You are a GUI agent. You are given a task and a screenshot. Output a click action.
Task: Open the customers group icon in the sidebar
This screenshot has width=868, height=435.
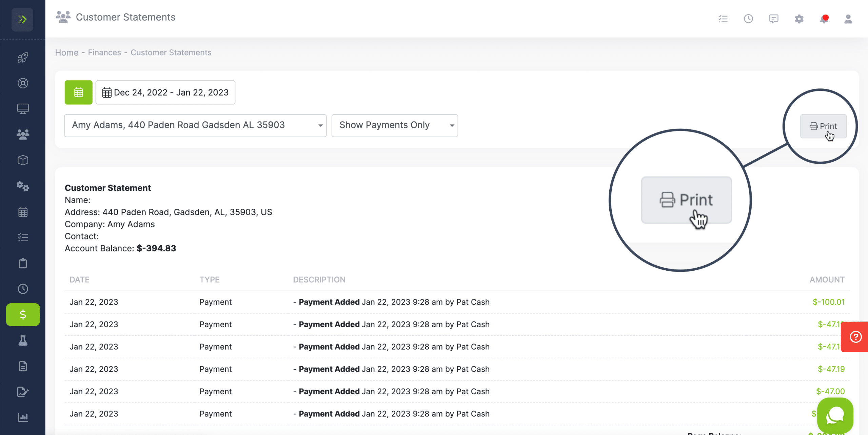click(23, 134)
